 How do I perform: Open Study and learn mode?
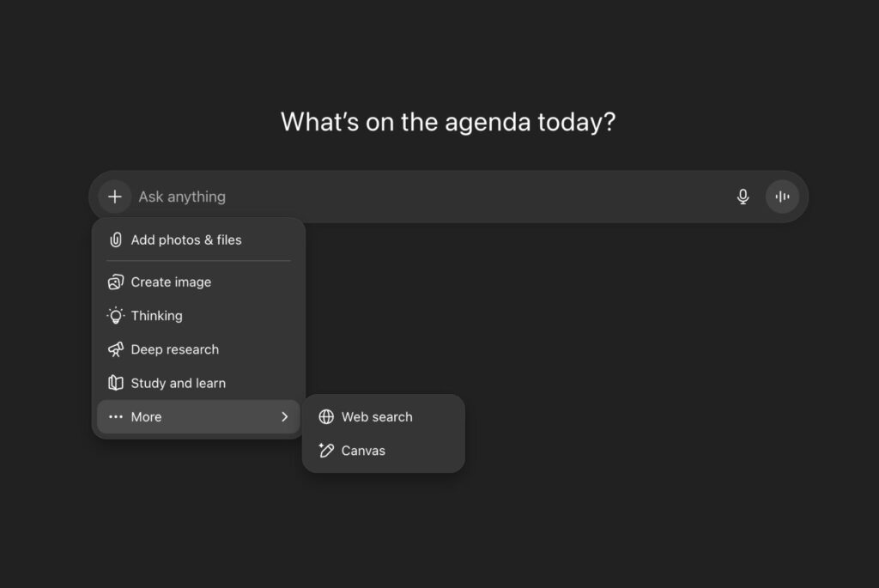click(178, 383)
